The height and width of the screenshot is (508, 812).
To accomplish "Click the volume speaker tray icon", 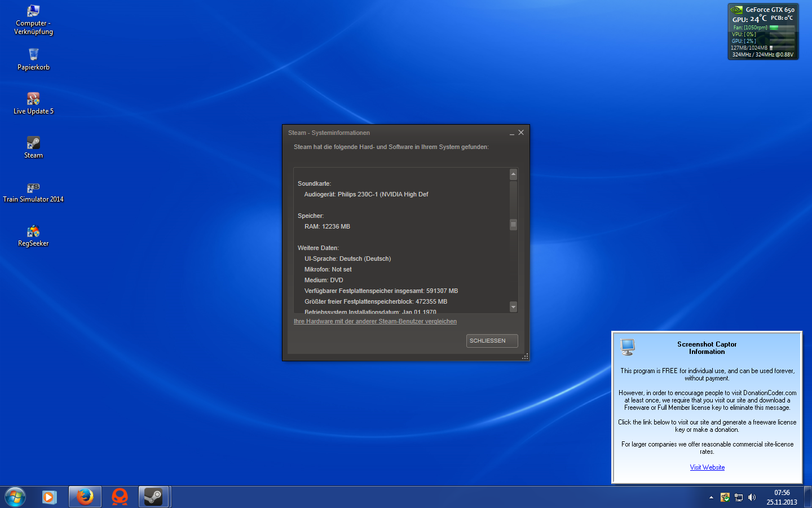I will pyautogui.click(x=752, y=497).
